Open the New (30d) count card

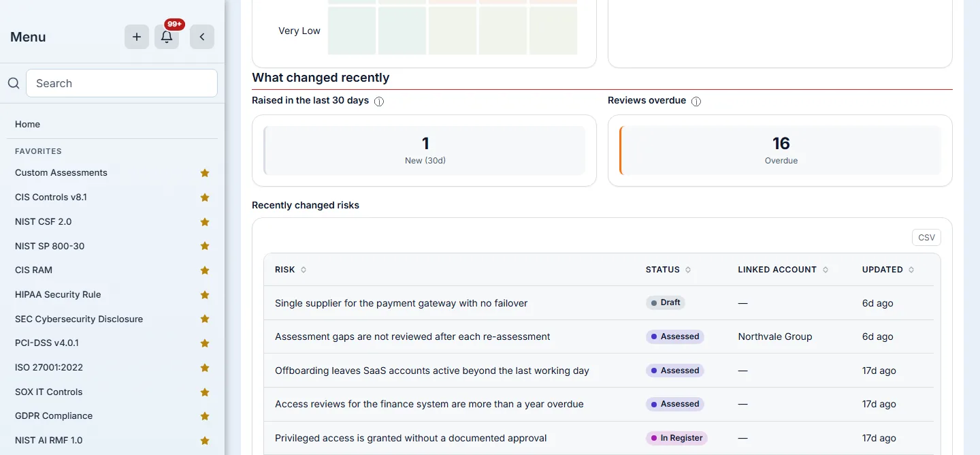(x=424, y=151)
